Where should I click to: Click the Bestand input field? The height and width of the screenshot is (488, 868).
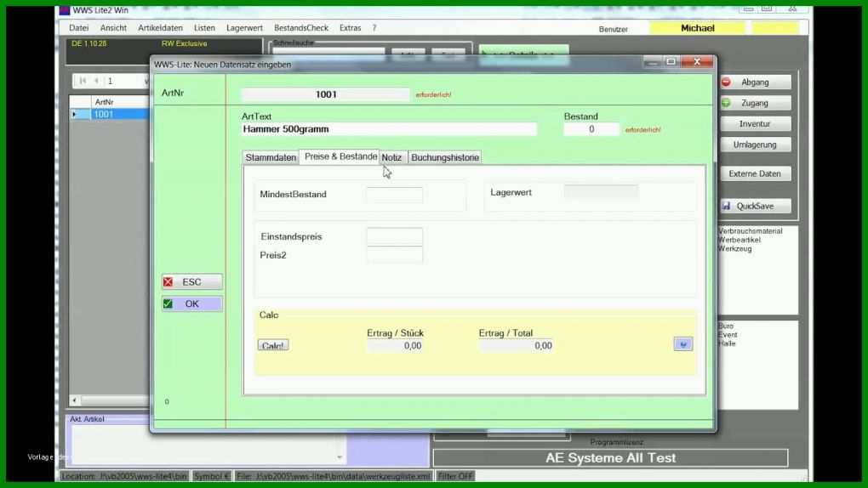click(591, 129)
